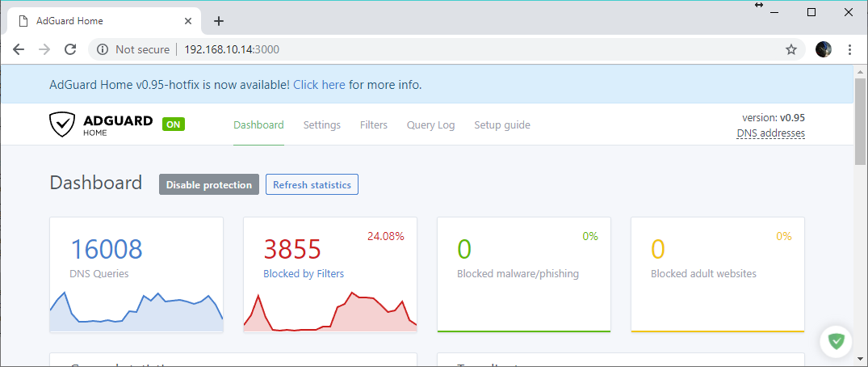Image resolution: width=868 pixels, height=367 pixels.
Task: Click the Dashboard page heading
Action: click(x=96, y=183)
